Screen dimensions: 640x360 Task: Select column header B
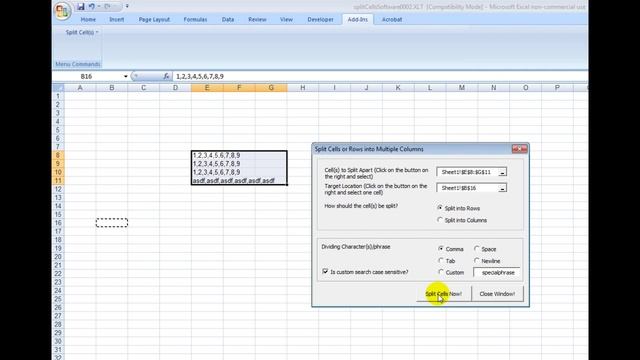[112, 88]
